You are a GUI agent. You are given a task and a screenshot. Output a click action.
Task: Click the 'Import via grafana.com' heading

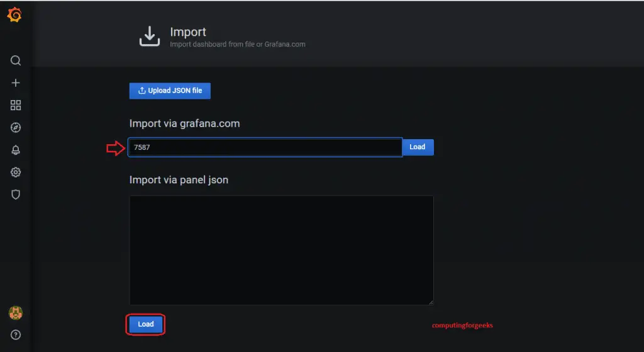[x=184, y=123]
